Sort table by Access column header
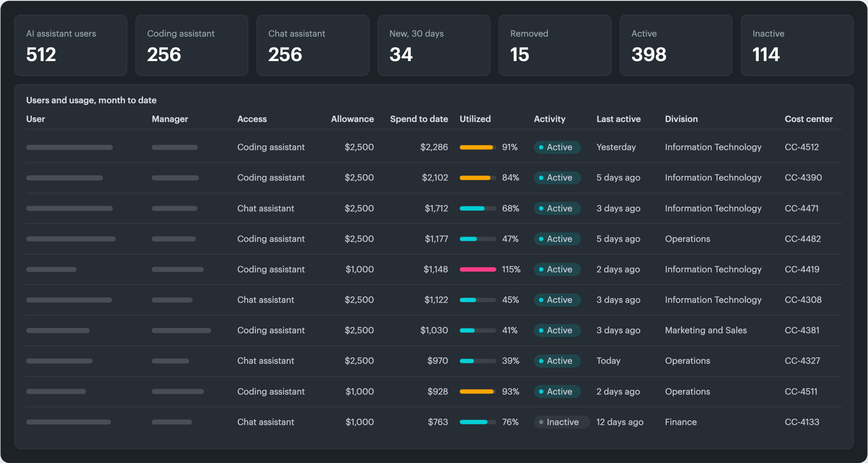The height and width of the screenshot is (463, 868). (x=252, y=119)
